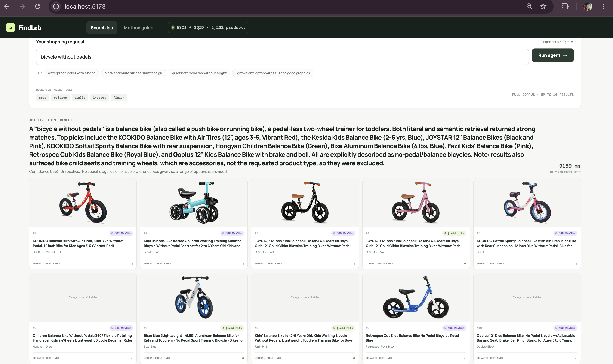The width and height of the screenshot is (613, 364).
Task: Bookmark this page with the star icon
Action: point(543,7)
